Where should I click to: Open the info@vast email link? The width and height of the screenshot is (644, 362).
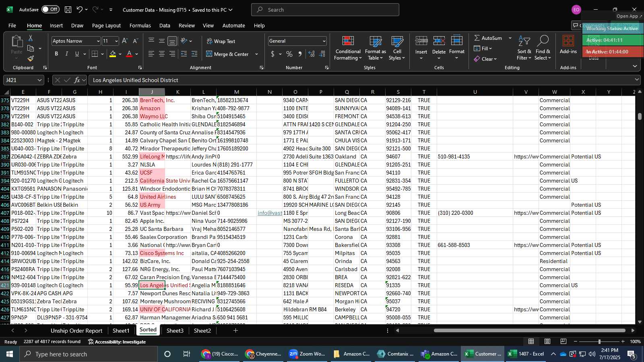click(270, 213)
